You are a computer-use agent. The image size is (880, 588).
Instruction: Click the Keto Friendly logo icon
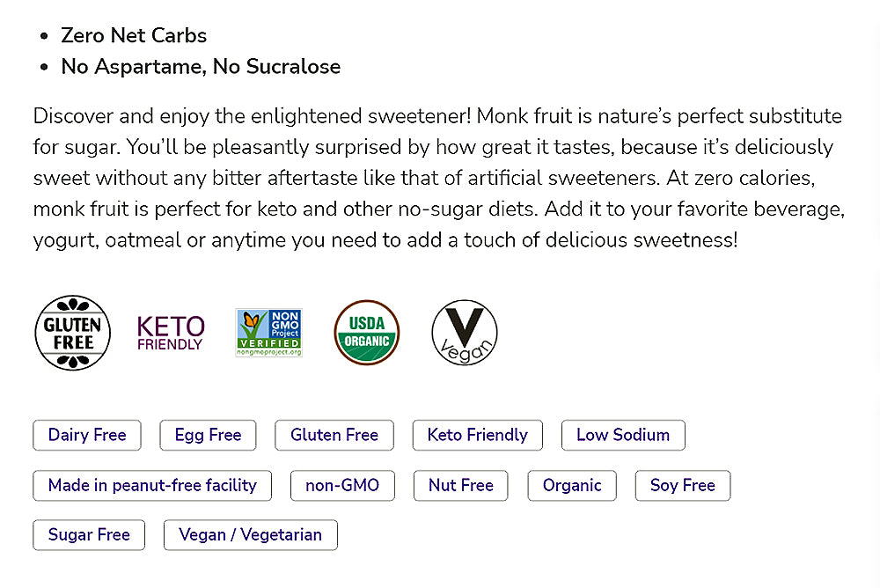click(x=171, y=334)
